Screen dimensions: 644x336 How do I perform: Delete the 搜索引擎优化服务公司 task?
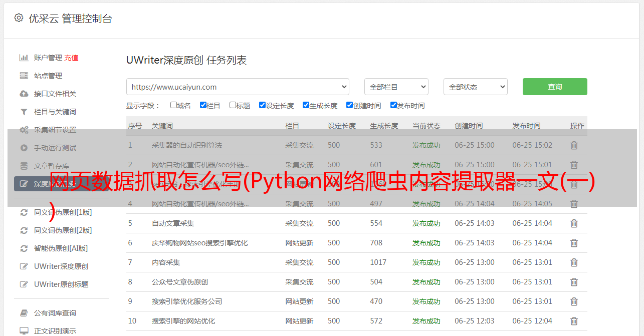574,301
